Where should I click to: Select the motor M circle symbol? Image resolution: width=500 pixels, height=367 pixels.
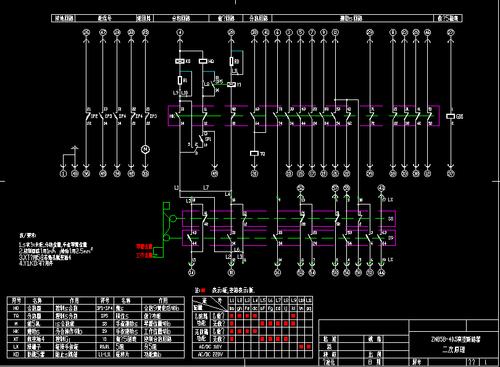[x=145, y=150]
